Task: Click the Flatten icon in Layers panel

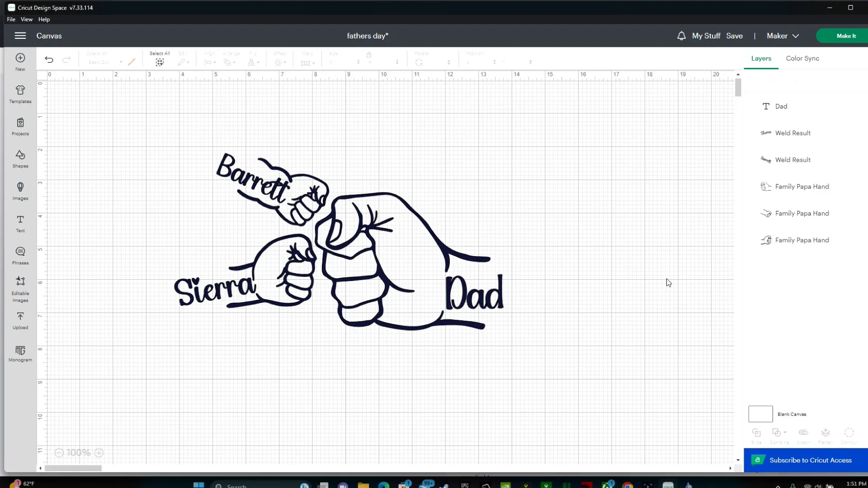Action: coord(826,432)
